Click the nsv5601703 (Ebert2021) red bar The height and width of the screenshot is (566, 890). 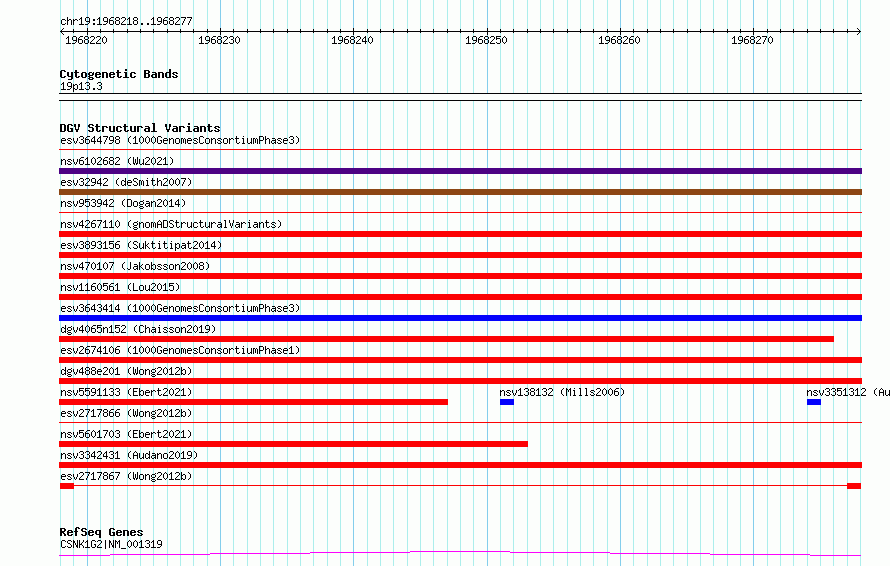[x=293, y=444]
